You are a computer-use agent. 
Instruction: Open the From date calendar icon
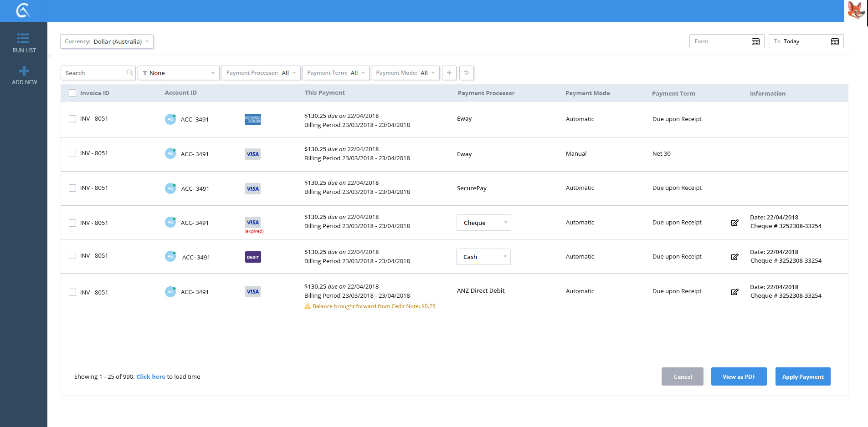tap(755, 41)
